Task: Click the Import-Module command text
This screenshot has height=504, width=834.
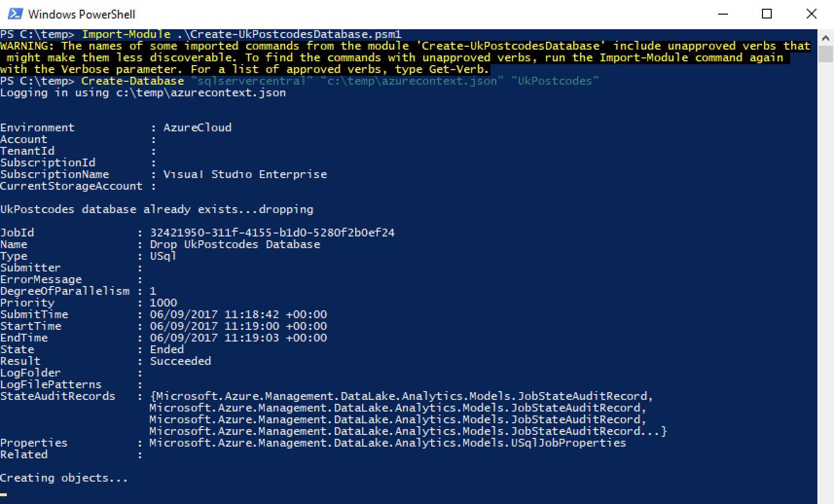Action: (x=126, y=34)
